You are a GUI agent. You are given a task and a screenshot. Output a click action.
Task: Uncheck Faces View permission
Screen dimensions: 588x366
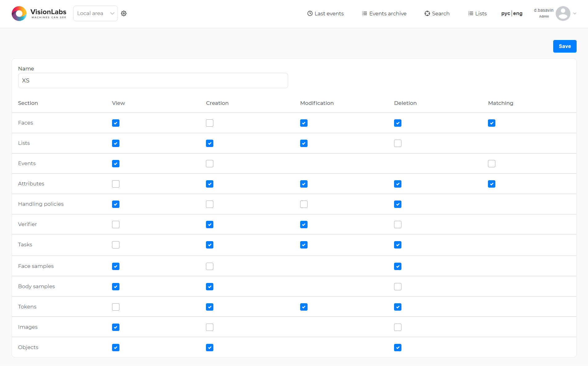(x=116, y=123)
